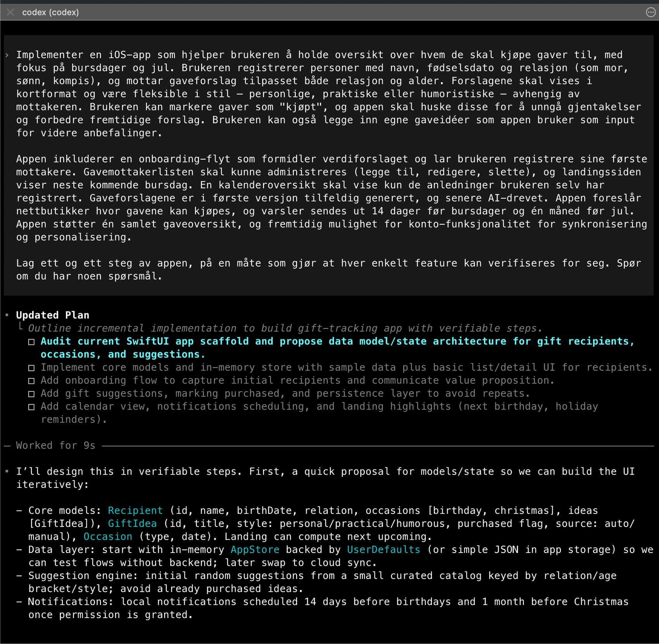
Task: Click the prompt chevron before Implementer
Action: (x=7, y=55)
